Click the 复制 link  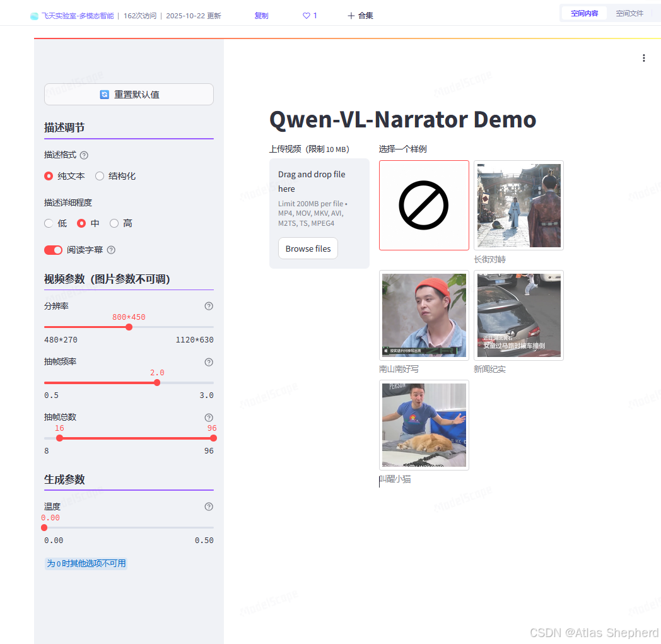[261, 16]
